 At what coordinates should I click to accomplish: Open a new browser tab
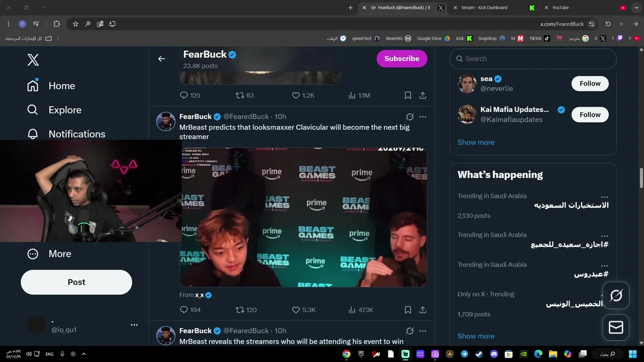pyautogui.click(x=351, y=8)
